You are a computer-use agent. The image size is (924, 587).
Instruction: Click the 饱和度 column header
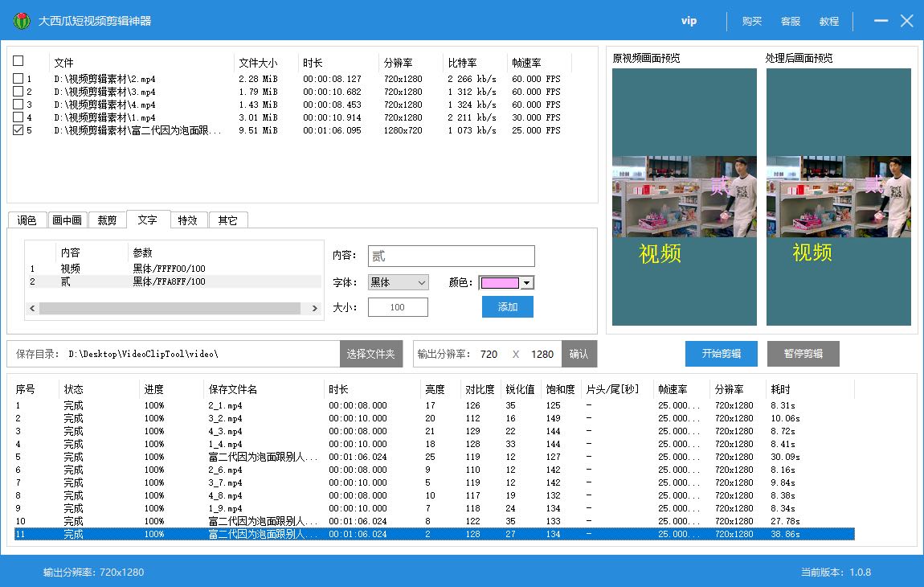(560, 389)
